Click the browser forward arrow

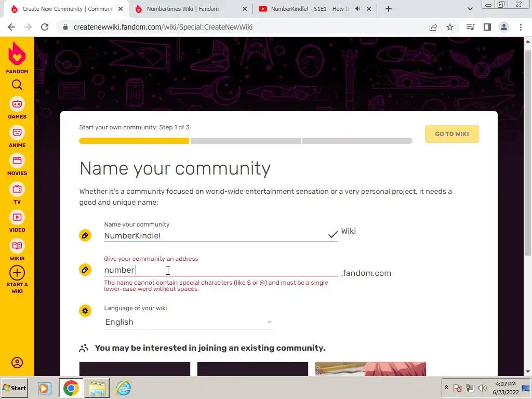tap(28, 27)
